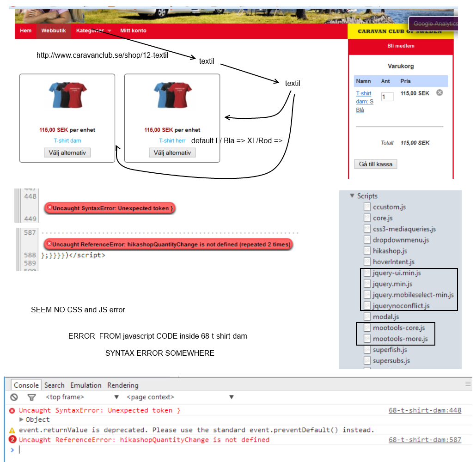Go to the Hem page
The height and width of the screenshot is (462, 476).
26,30
